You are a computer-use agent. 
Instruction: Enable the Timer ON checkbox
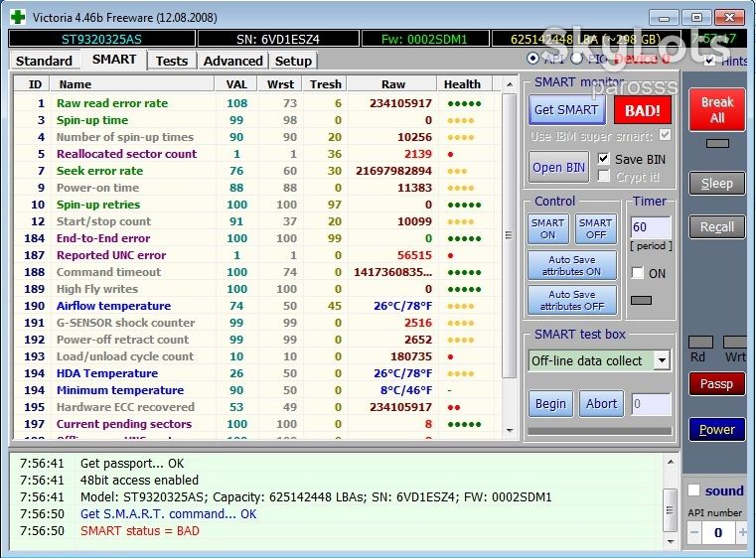point(638,273)
